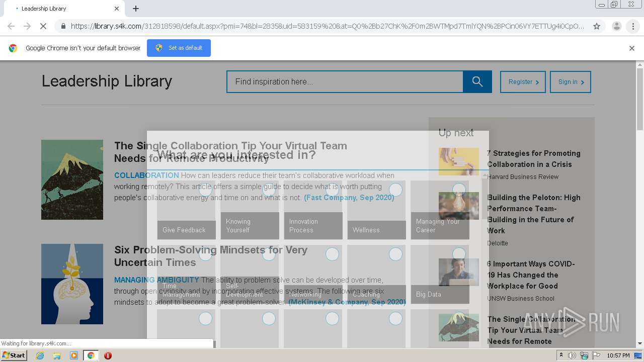Select the Time Management circle
Viewport: 644px width, 362px height.
click(205, 254)
